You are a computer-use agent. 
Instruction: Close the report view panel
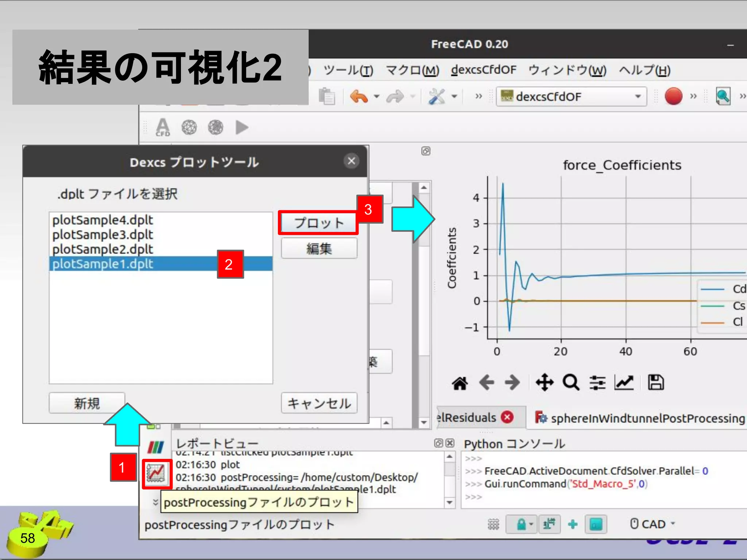pos(450,443)
